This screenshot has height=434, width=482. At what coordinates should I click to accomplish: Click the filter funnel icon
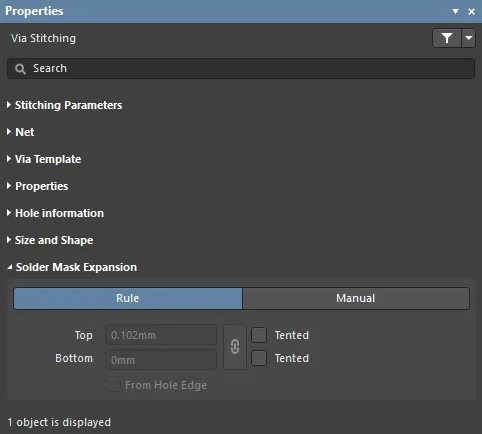pos(447,38)
